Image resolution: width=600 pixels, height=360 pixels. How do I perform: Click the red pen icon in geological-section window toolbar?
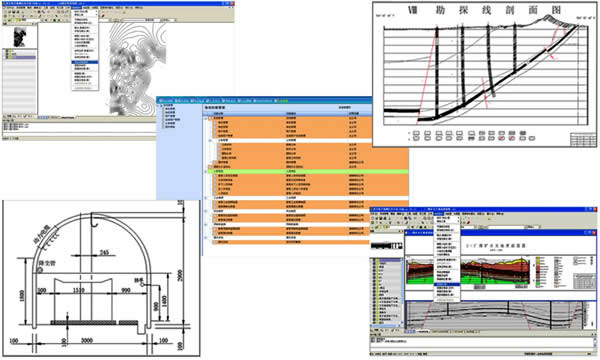point(468,222)
